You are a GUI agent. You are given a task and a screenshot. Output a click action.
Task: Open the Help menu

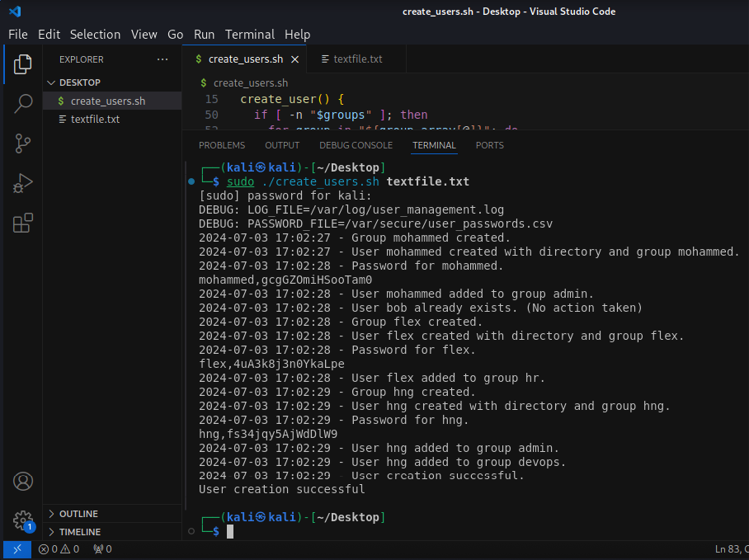click(297, 35)
